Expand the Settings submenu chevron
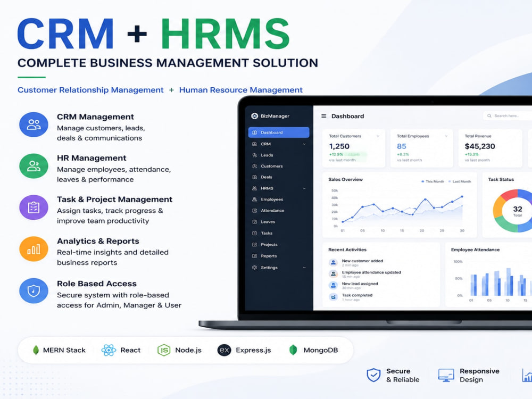 304,268
